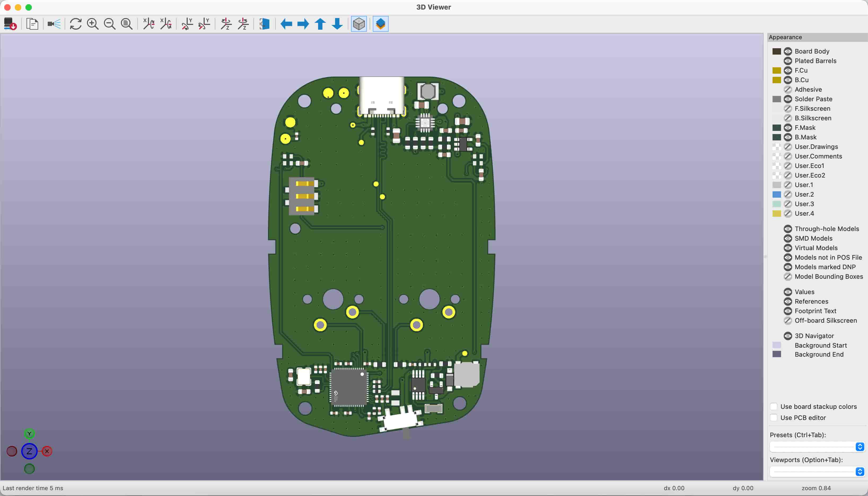Rotate X clockwise icon
Image resolution: width=868 pixels, height=496 pixels.
pyautogui.click(x=148, y=24)
